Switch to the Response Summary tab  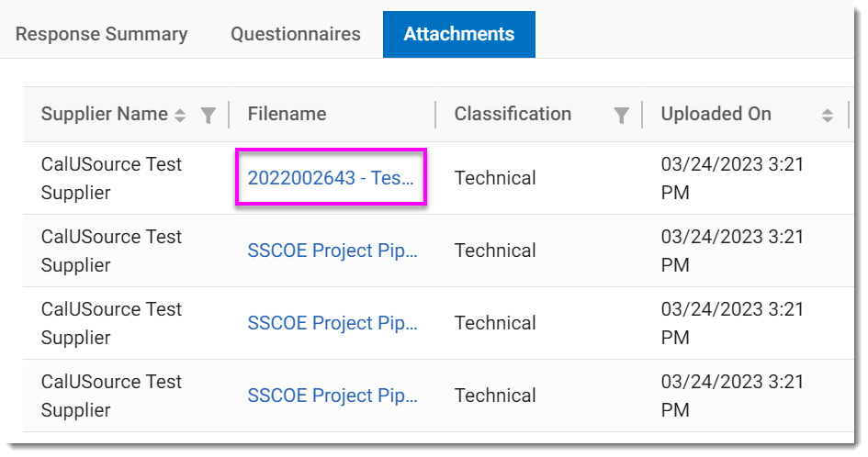point(101,34)
